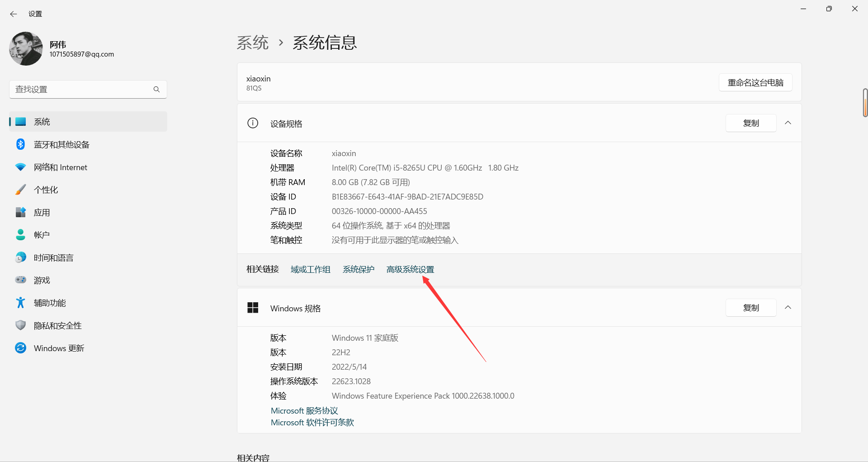This screenshot has height=462, width=868.
Task: Click the monitor icon beside 系统
Action: coord(21,122)
